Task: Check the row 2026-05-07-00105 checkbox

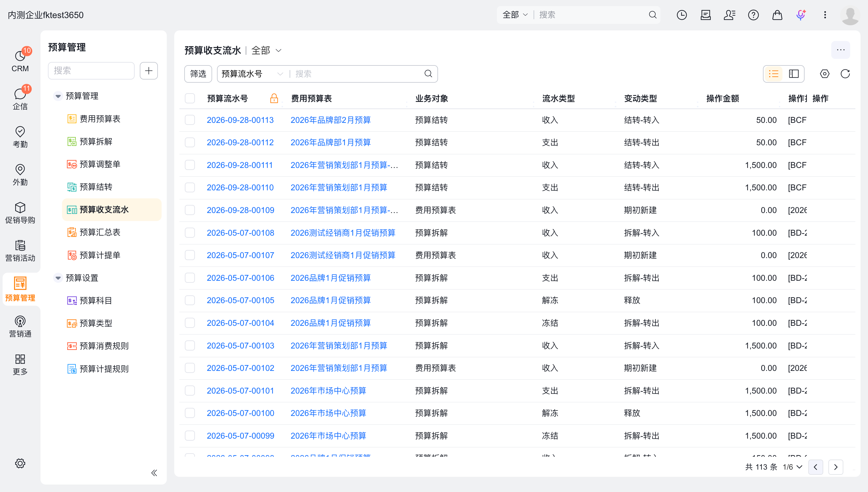Action: (x=190, y=300)
